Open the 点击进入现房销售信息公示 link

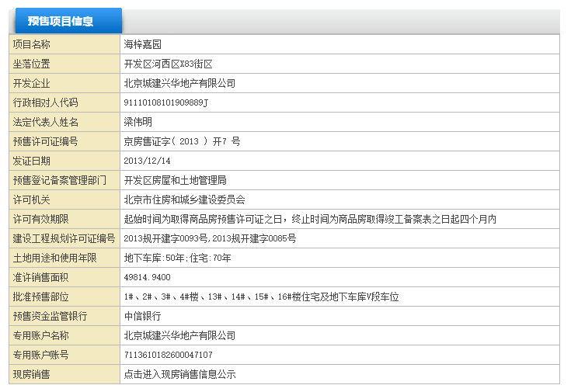[x=179, y=374]
